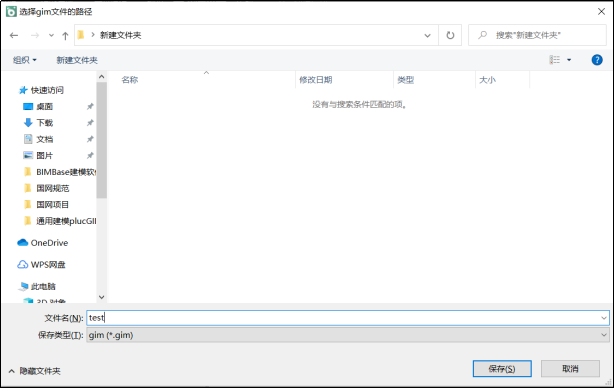
Task: Go up one folder level
Action: (x=65, y=36)
